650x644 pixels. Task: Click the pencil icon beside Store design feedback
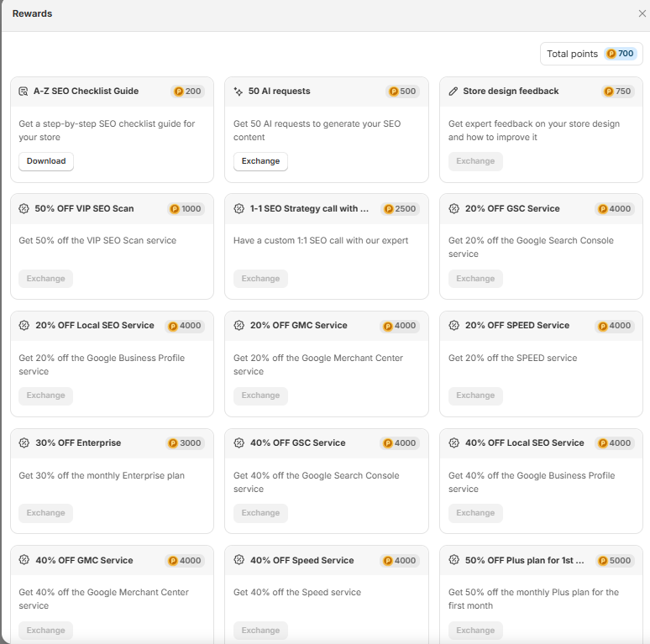pos(453,91)
